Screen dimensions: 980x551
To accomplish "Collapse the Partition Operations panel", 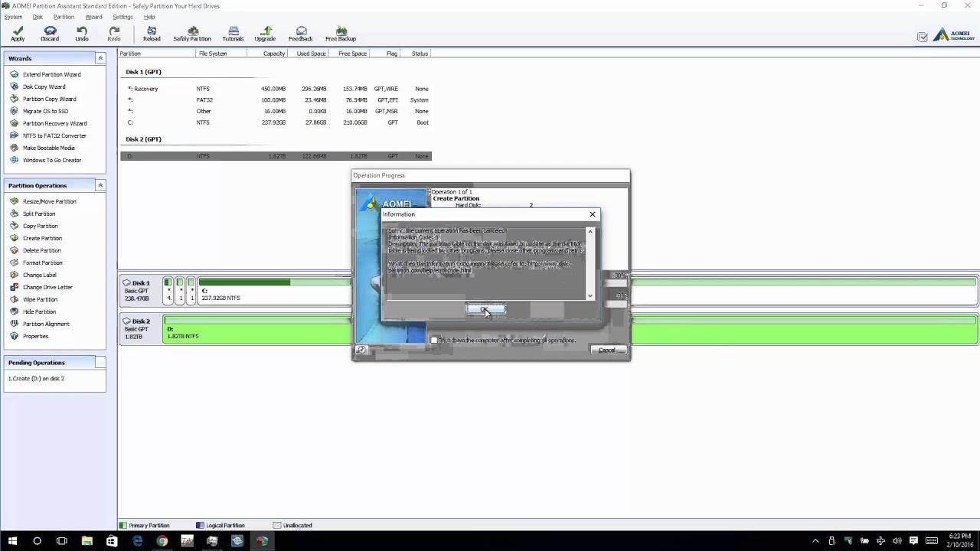I will [100, 185].
